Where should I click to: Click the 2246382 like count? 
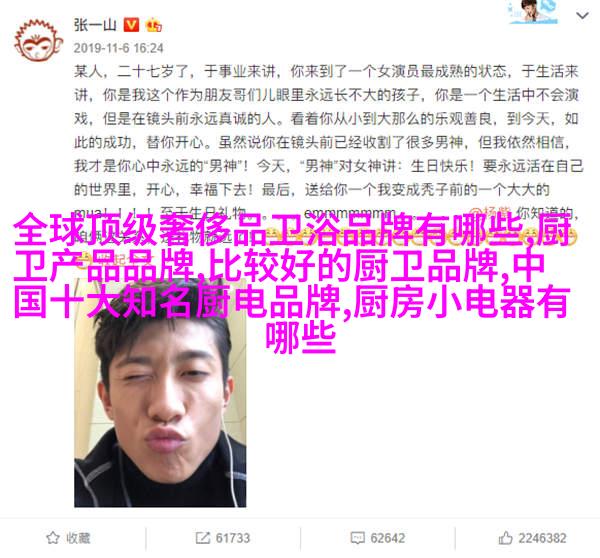542,538
